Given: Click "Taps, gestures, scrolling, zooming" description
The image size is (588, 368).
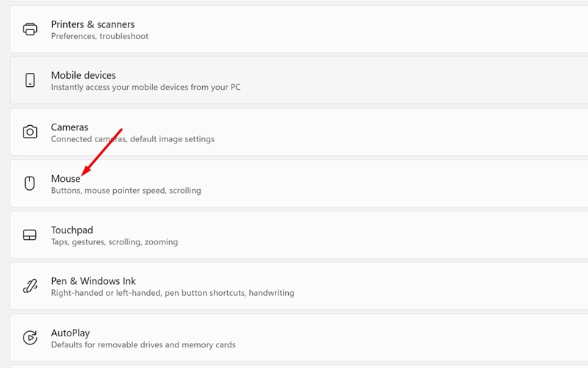Looking at the screenshot, I should (114, 241).
